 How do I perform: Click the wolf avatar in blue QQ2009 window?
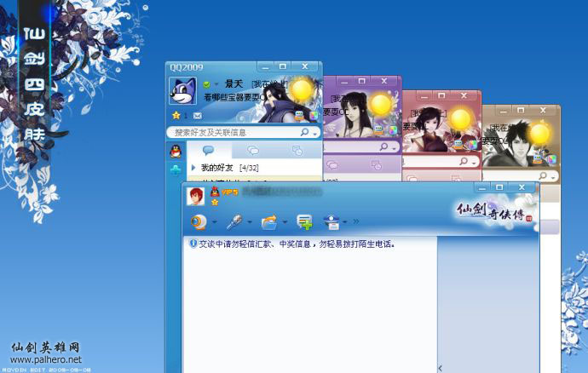182,91
